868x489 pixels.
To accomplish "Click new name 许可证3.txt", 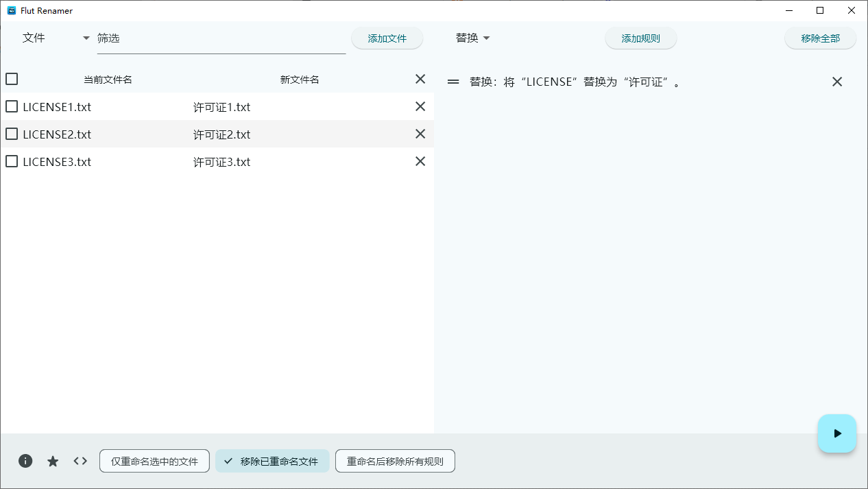I will coord(221,162).
